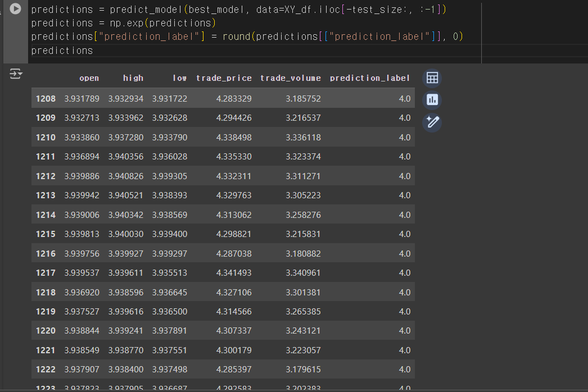Screen dimensions: 588x392
Task: Select row index 1218
Action: pos(46,292)
